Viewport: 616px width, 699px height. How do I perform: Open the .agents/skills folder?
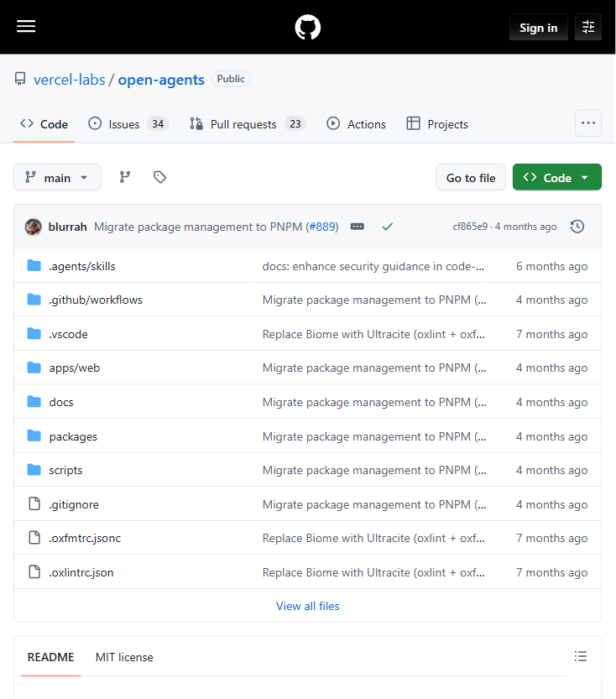pyautogui.click(x=82, y=266)
